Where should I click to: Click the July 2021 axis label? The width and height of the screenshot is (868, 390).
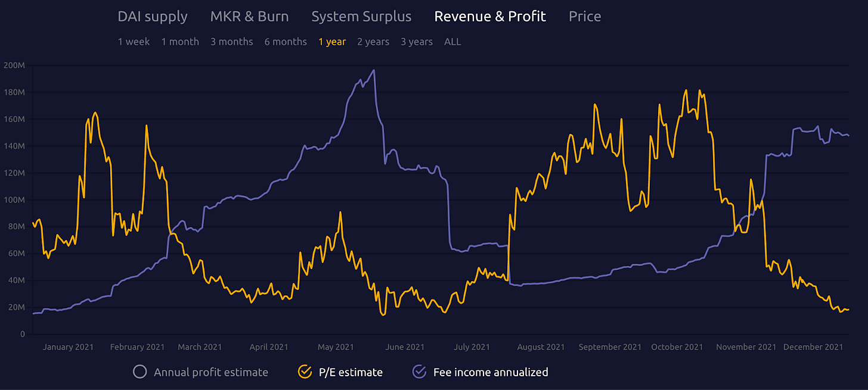(x=472, y=347)
